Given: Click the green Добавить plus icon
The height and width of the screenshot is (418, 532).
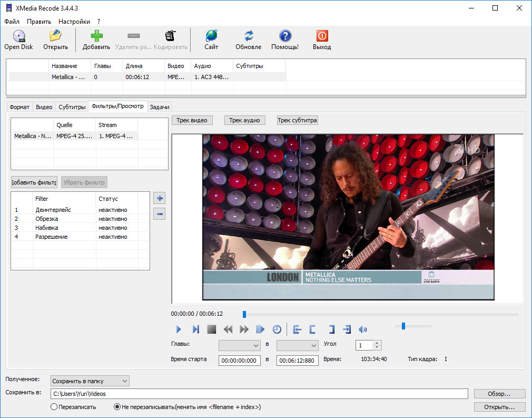Looking at the screenshot, I should pyautogui.click(x=96, y=36).
